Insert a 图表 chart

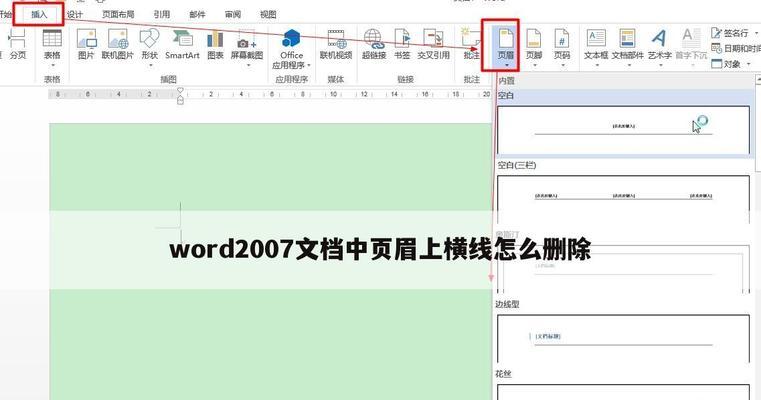tap(215, 44)
